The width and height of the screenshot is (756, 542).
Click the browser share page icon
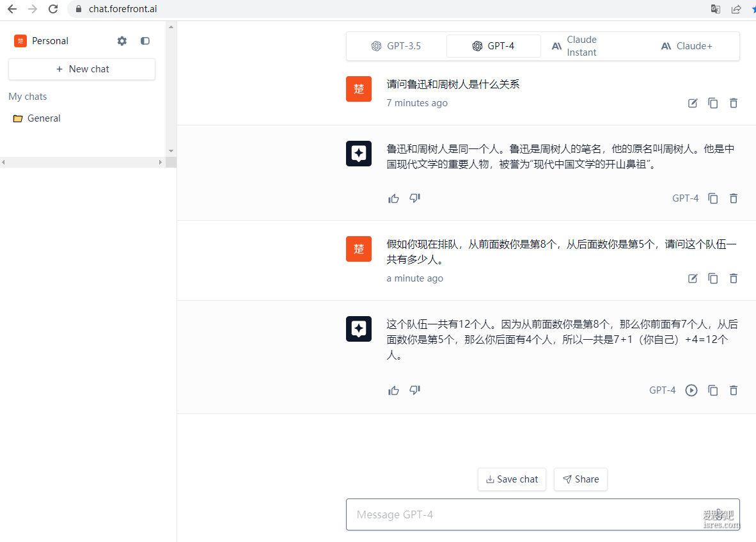click(x=736, y=9)
